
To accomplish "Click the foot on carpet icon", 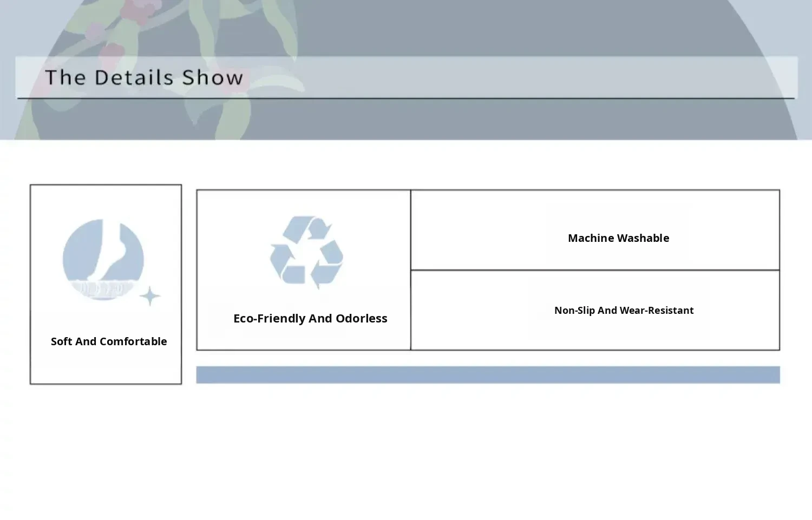I will 103,259.
